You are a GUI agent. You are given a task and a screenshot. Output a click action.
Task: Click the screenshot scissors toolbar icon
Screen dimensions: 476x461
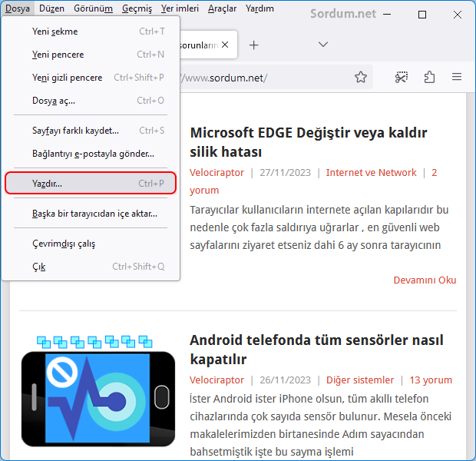tap(402, 77)
